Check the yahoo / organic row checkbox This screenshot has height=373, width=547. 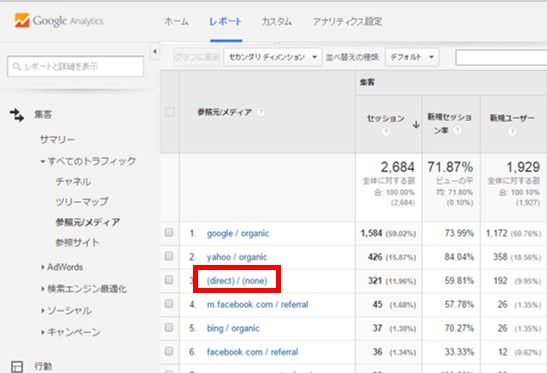(169, 256)
